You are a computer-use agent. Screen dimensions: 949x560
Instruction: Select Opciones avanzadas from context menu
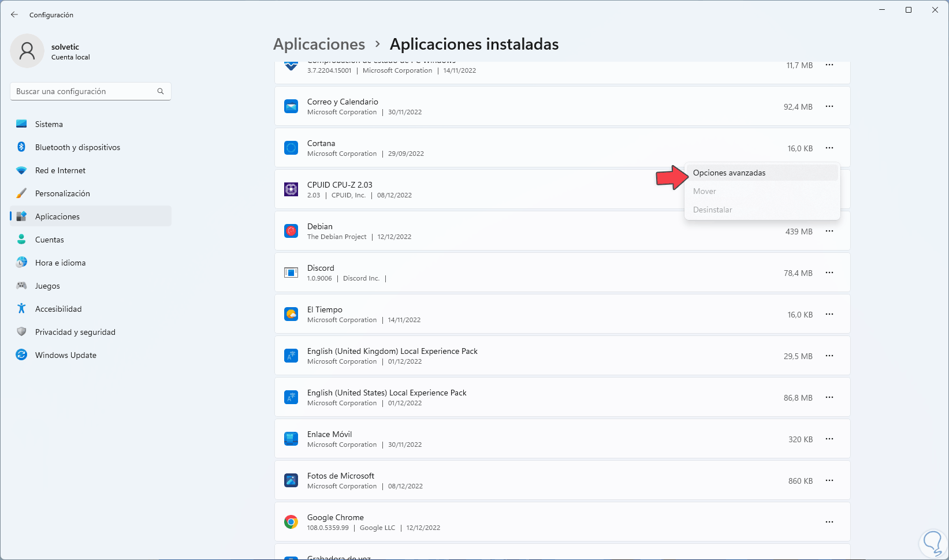pos(729,173)
